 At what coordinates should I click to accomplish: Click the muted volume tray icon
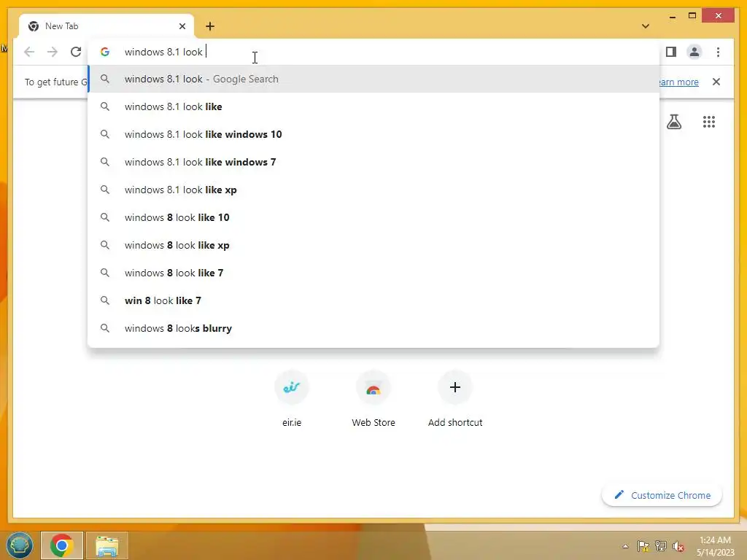click(678, 546)
